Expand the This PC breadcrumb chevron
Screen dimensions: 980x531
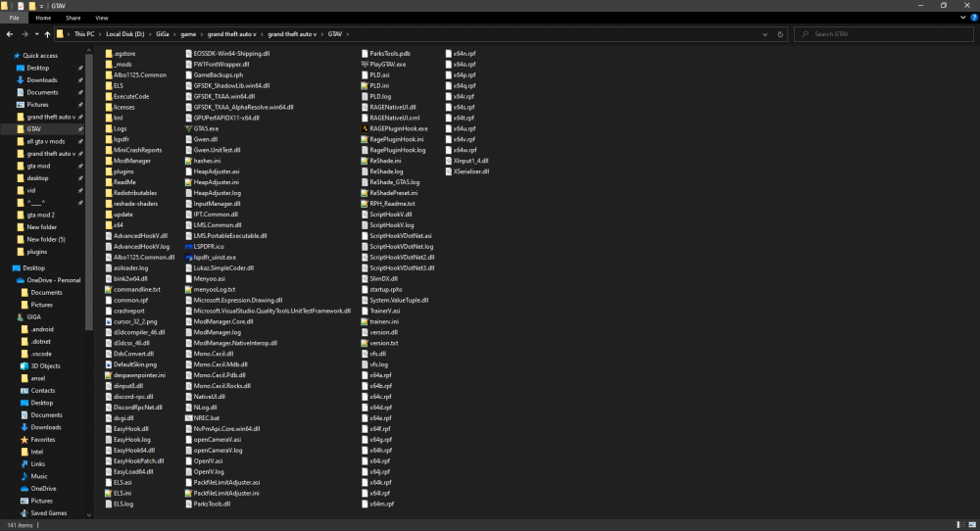click(x=100, y=34)
